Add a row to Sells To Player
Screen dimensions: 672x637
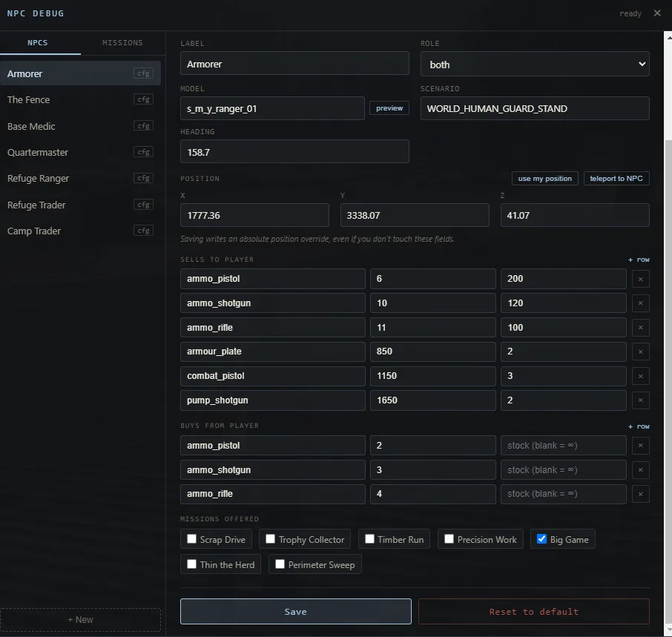pyautogui.click(x=639, y=260)
